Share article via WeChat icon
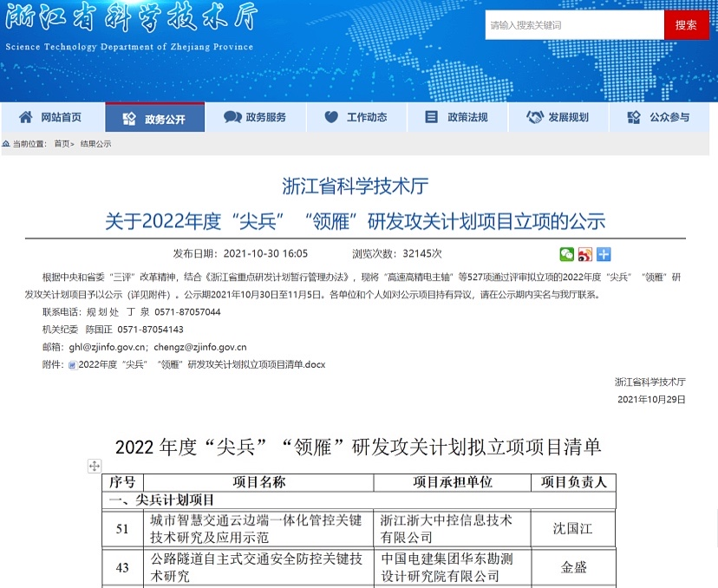718x588 pixels. (567, 254)
